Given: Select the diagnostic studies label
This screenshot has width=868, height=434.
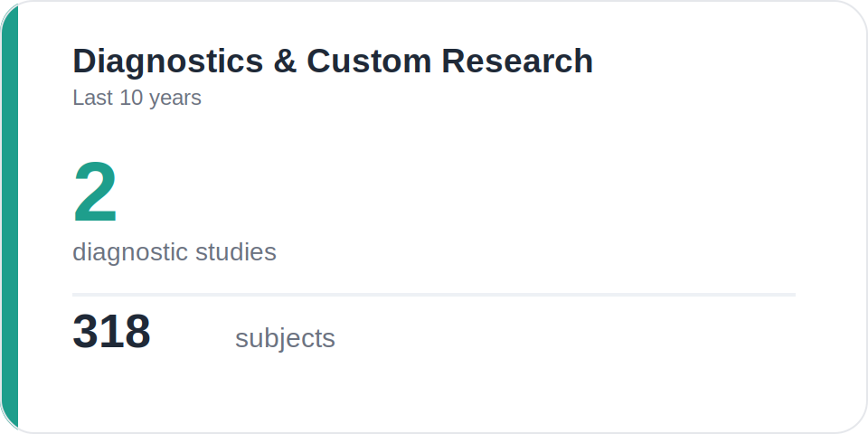Looking at the screenshot, I should tap(175, 252).
